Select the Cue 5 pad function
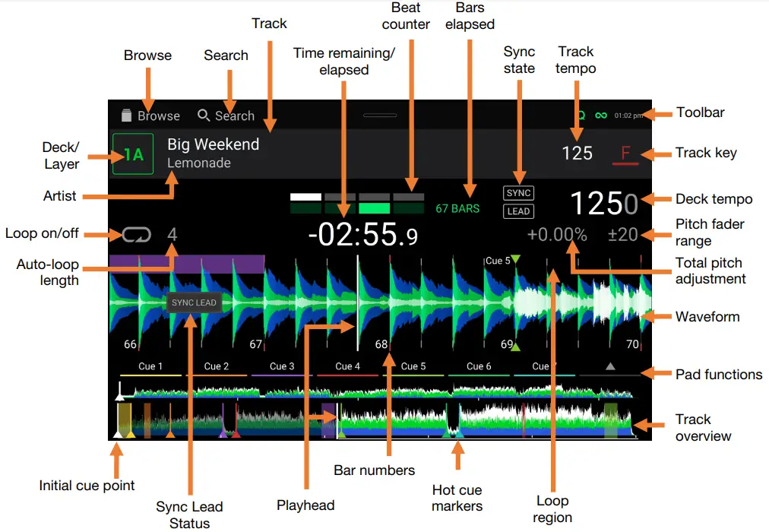769x532 pixels. coord(413,367)
